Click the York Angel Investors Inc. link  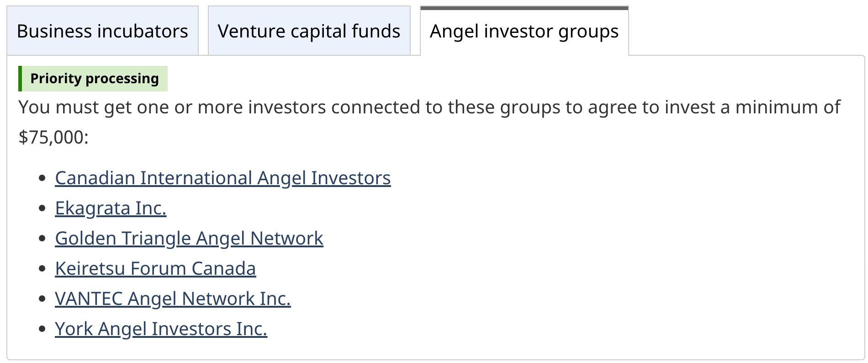[161, 329]
